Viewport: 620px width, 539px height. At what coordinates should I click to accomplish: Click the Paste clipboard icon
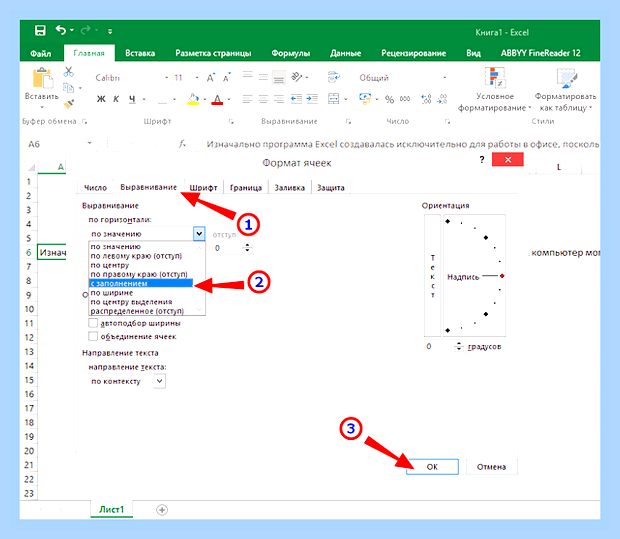(42, 78)
